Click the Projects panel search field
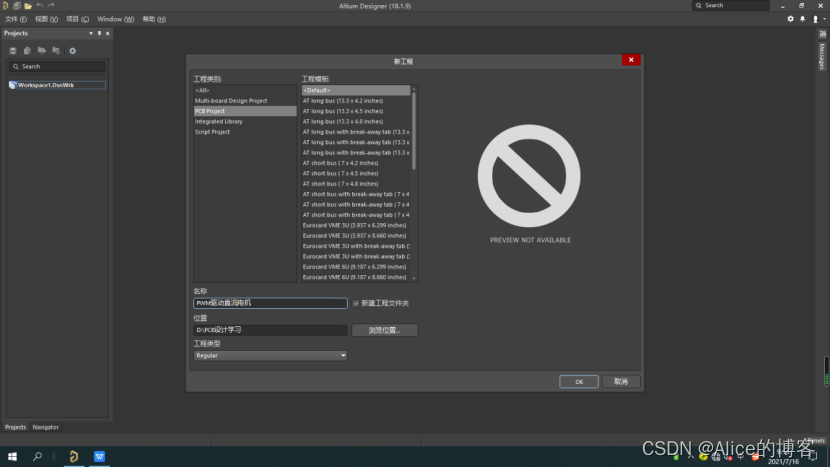This screenshot has width=831, height=468. (x=57, y=67)
